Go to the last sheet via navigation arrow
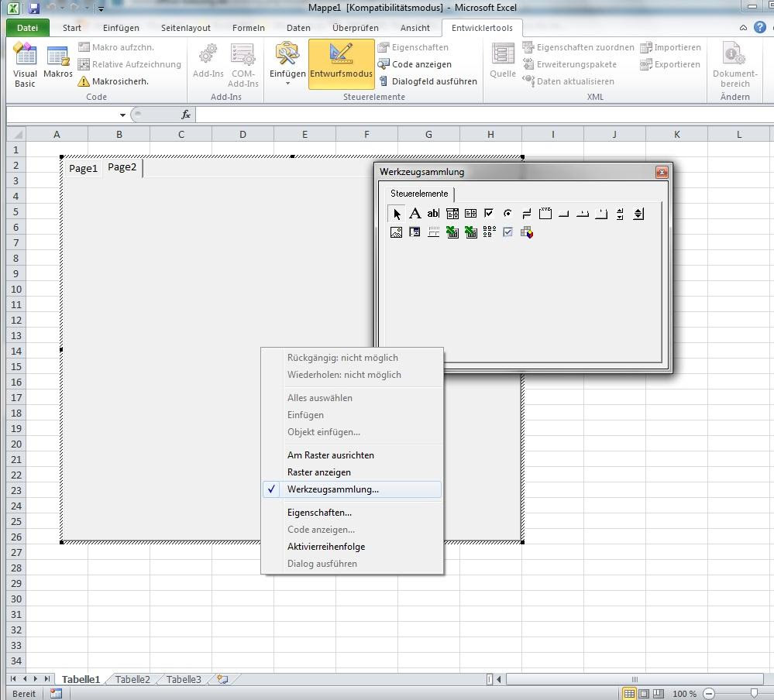Viewport: 774px width, 700px height. click(47, 679)
